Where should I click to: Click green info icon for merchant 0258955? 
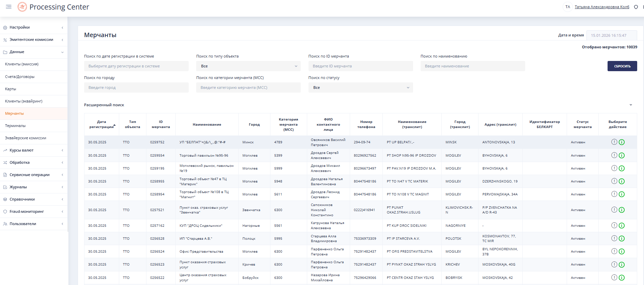622,181
